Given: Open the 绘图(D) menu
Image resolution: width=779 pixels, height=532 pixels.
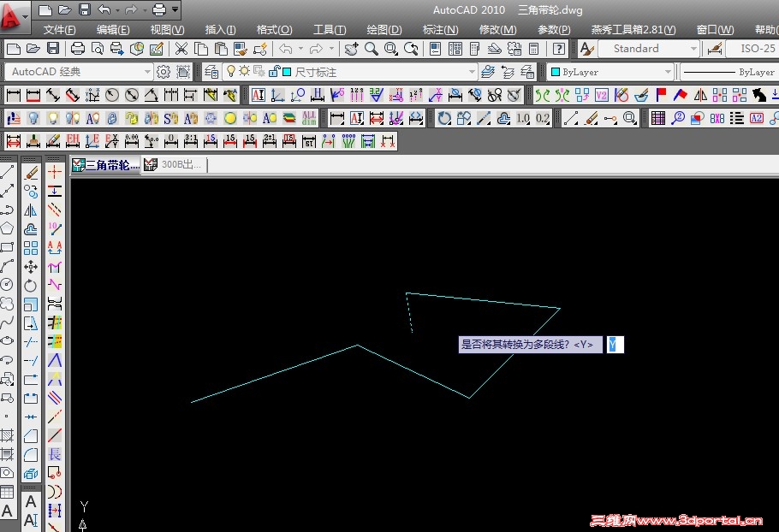Looking at the screenshot, I should click(x=384, y=30).
